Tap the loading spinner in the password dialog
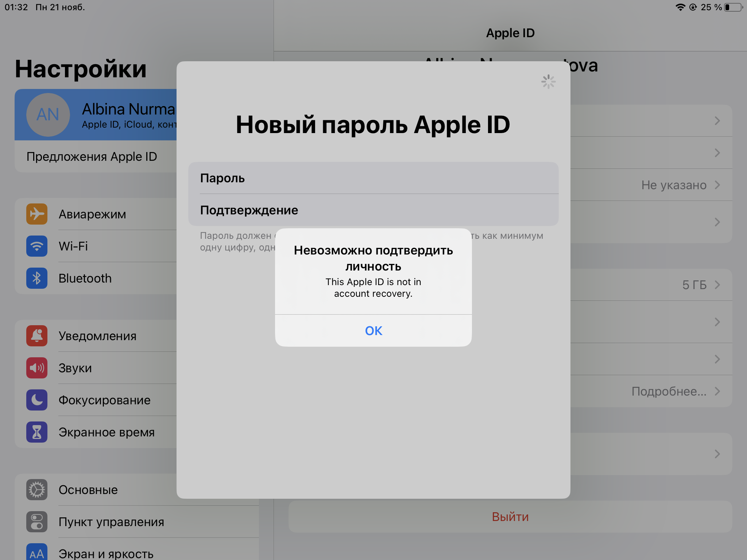The height and width of the screenshot is (560, 747). coord(548,82)
